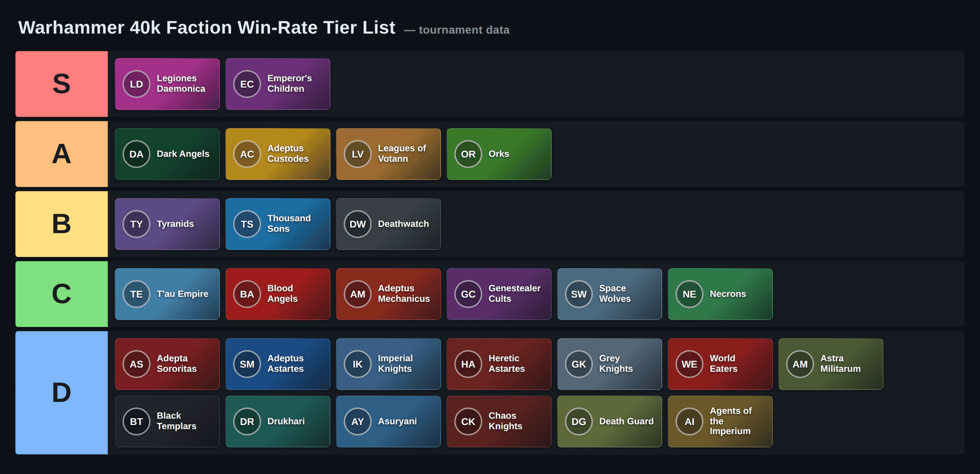
Task: Click the OR badge for Orks
Action: tap(468, 154)
